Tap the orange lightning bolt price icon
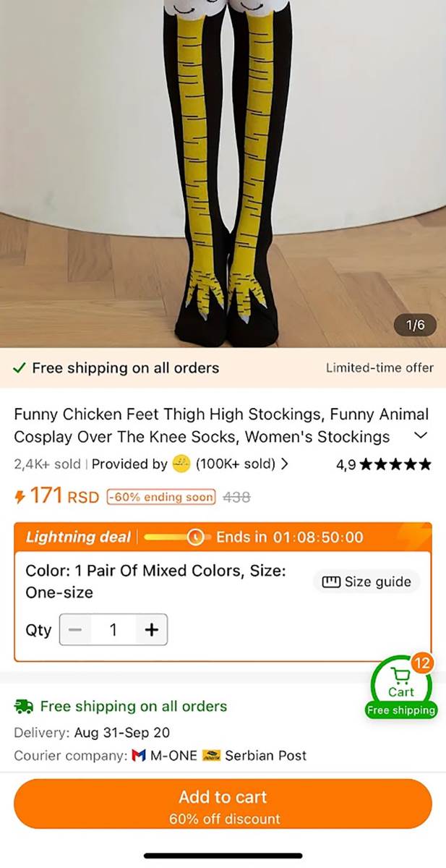The width and height of the screenshot is (446, 868). coord(20,497)
